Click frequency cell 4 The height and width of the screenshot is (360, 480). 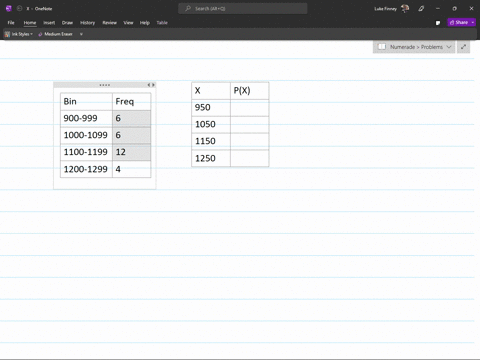point(132,169)
